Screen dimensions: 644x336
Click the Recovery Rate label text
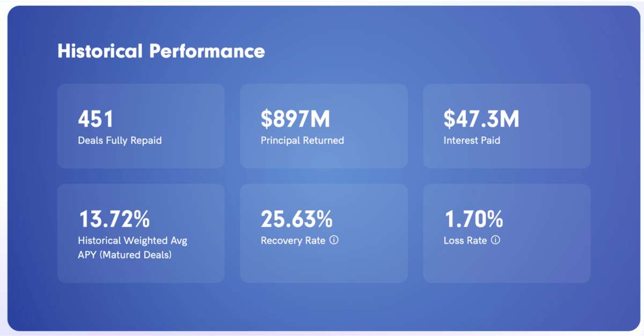click(293, 241)
